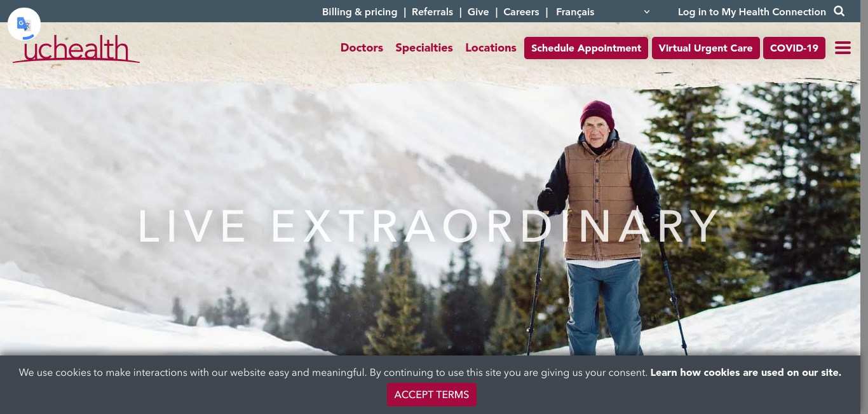Open the Specialties menu

click(x=424, y=48)
